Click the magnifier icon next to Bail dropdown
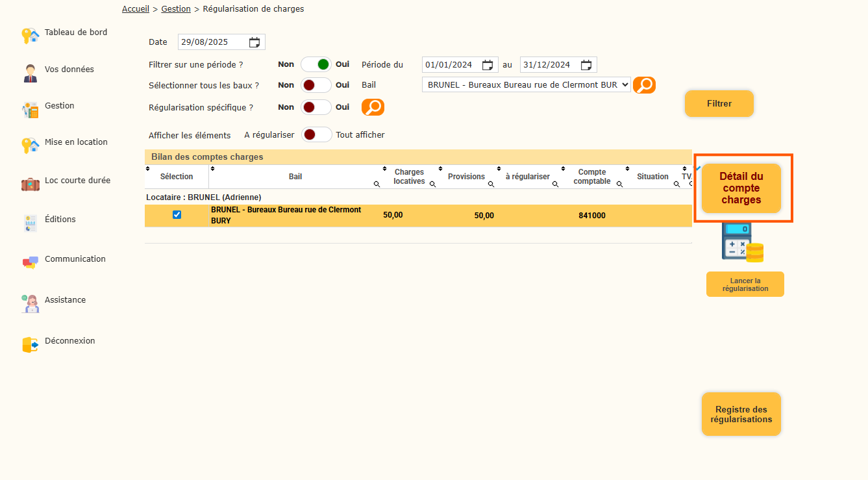The width and height of the screenshot is (868, 480). point(644,85)
